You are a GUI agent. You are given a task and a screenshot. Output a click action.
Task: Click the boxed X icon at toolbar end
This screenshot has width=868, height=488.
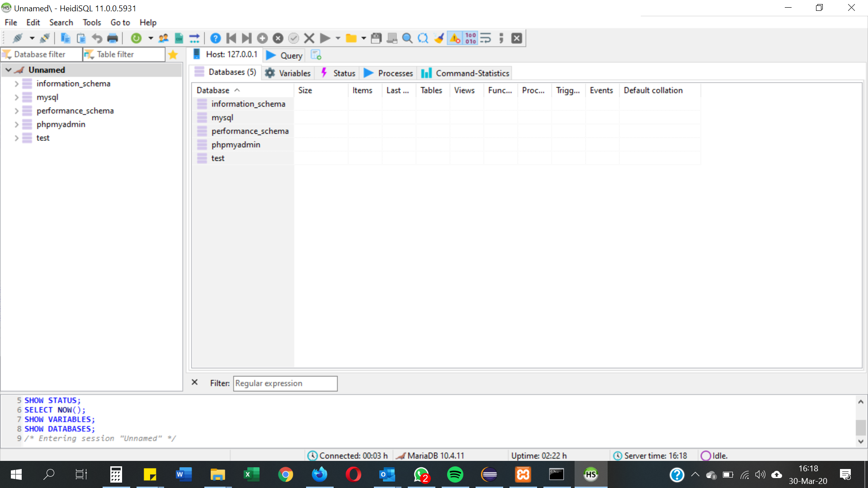pos(517,38)
